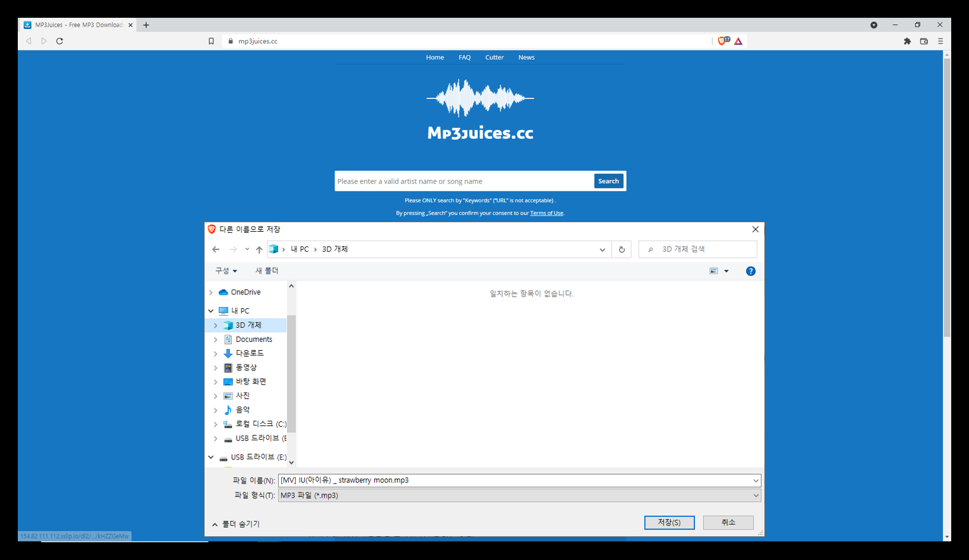969x560 pixels.
Task: Go up one folder in dialog
Action: (x=259, y=249)
